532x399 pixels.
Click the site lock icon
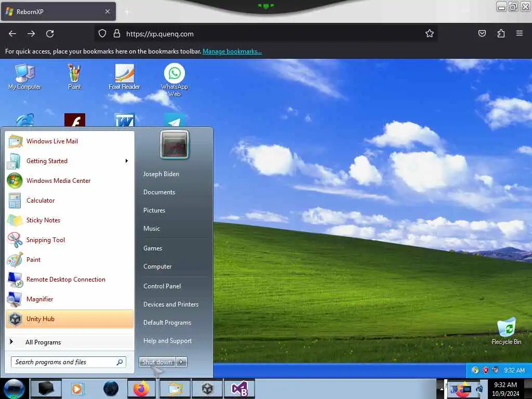[117, 34]
